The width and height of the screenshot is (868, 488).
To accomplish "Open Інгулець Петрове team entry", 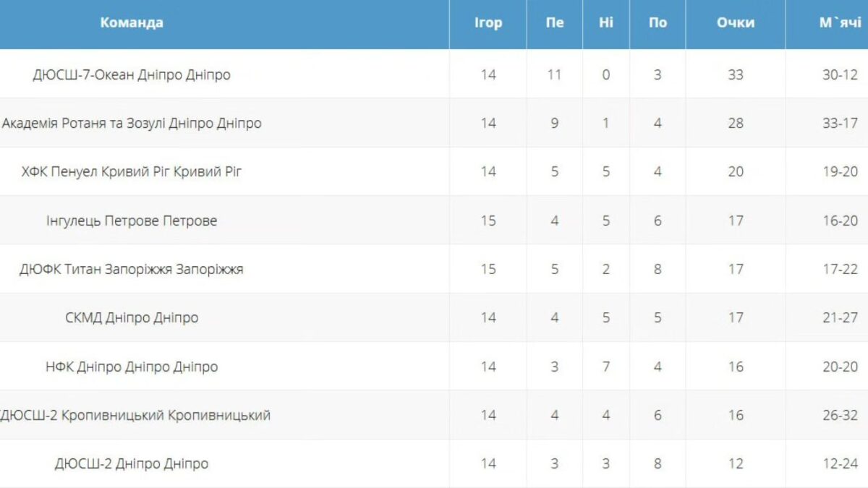I will click(132, 221).
